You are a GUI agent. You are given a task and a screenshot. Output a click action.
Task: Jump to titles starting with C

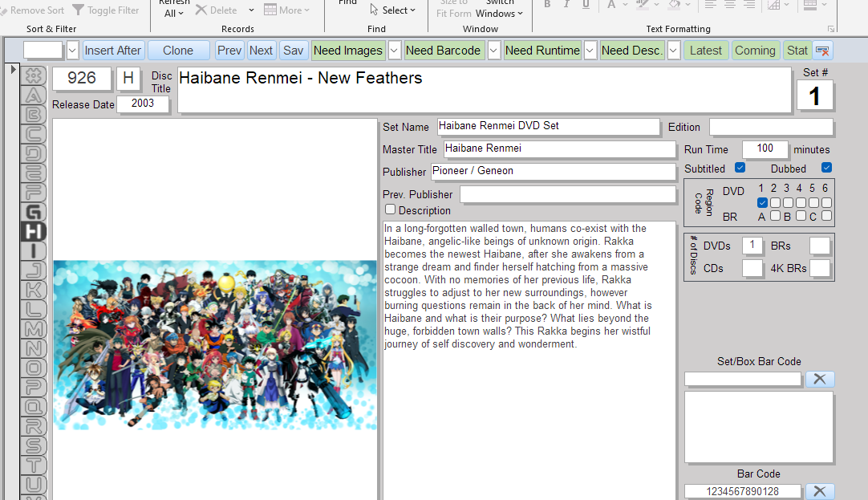34,134
